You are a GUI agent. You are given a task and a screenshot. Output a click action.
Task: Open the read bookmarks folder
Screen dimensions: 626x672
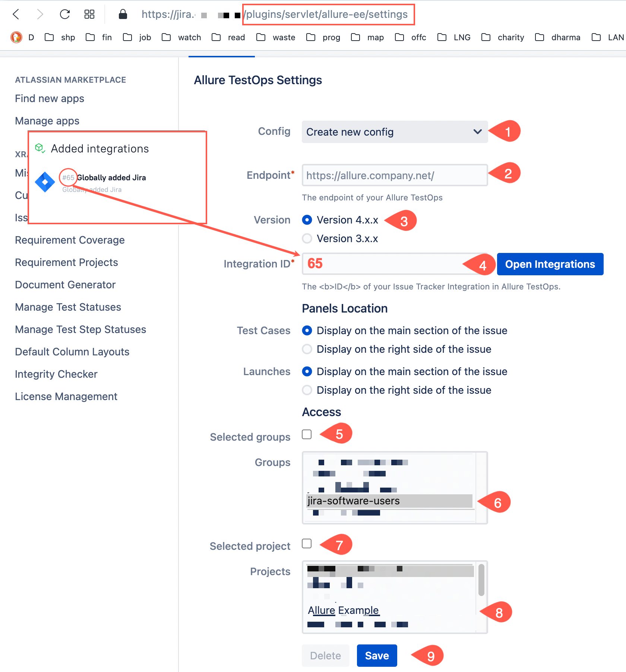tap(228, 37)
